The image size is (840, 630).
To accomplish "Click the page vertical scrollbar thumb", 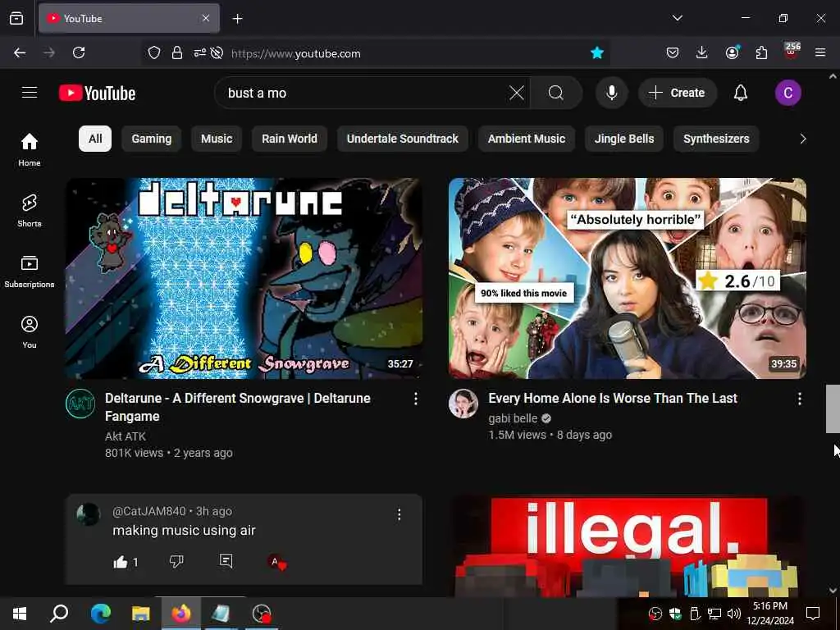I will (833, 409).
